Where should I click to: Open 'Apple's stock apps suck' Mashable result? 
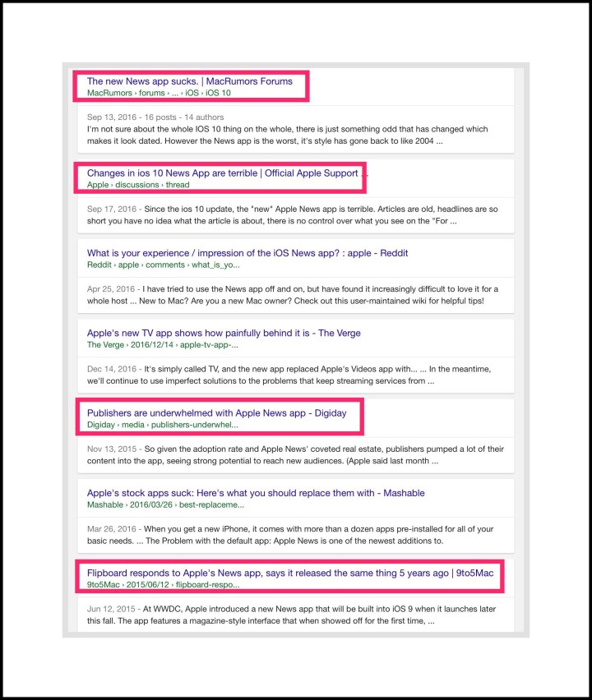tap(256, 493)
